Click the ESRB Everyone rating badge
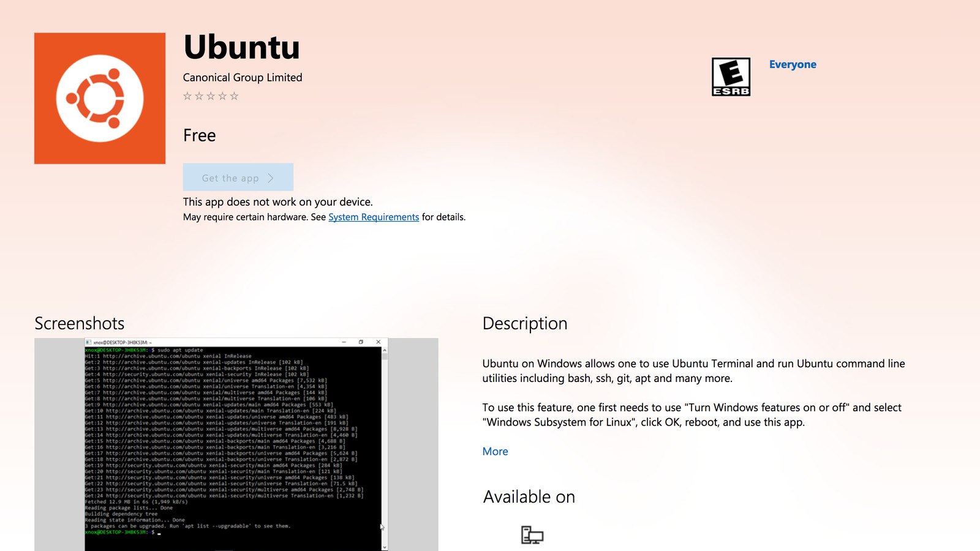 [x=731, y=77]
